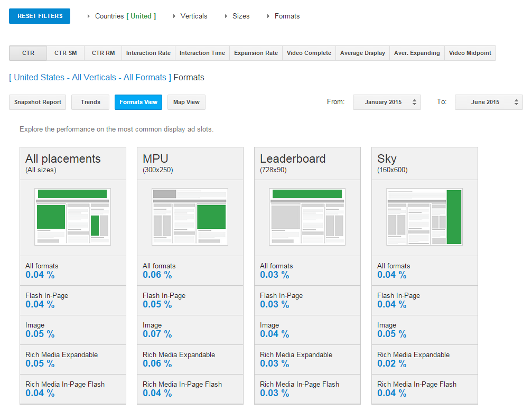Click the Leaderboard 728x90 layout thumbnail
The height and width of the screenshot is (411, 532).
click(x=307, y=217)
